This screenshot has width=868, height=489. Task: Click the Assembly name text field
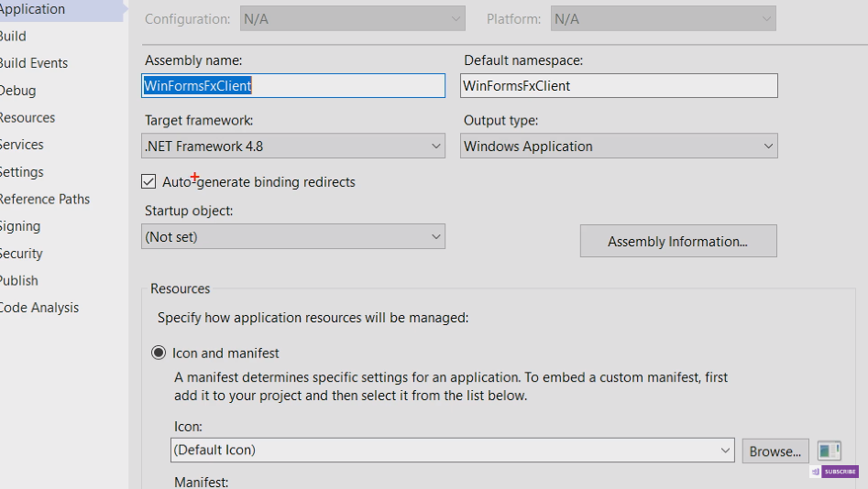(x=293, y=86)
